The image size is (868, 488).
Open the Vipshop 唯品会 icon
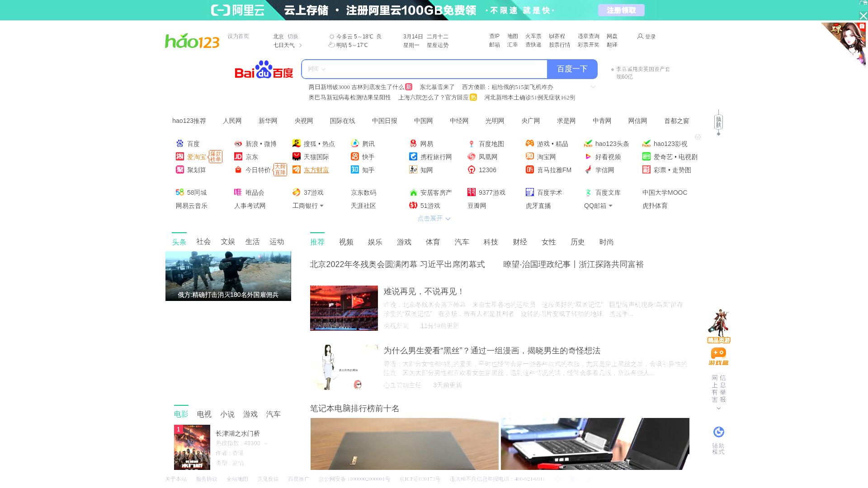(238, 192)
